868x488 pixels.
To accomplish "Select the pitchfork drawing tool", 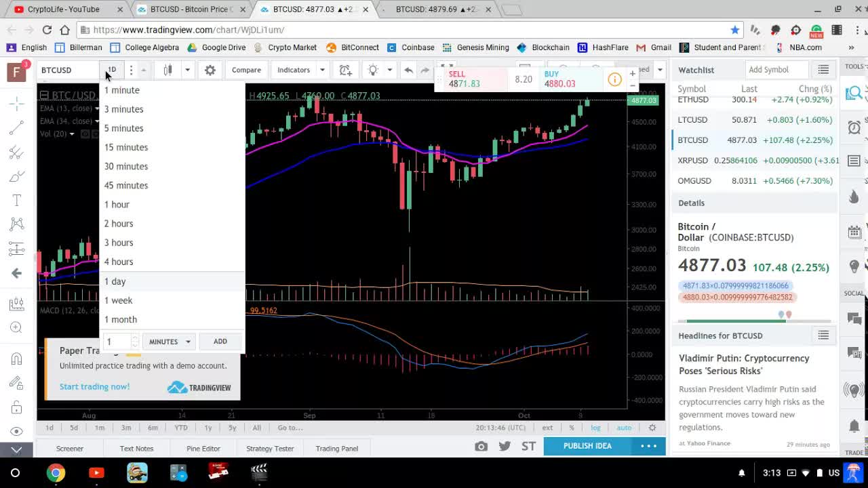I will (17, 152).
